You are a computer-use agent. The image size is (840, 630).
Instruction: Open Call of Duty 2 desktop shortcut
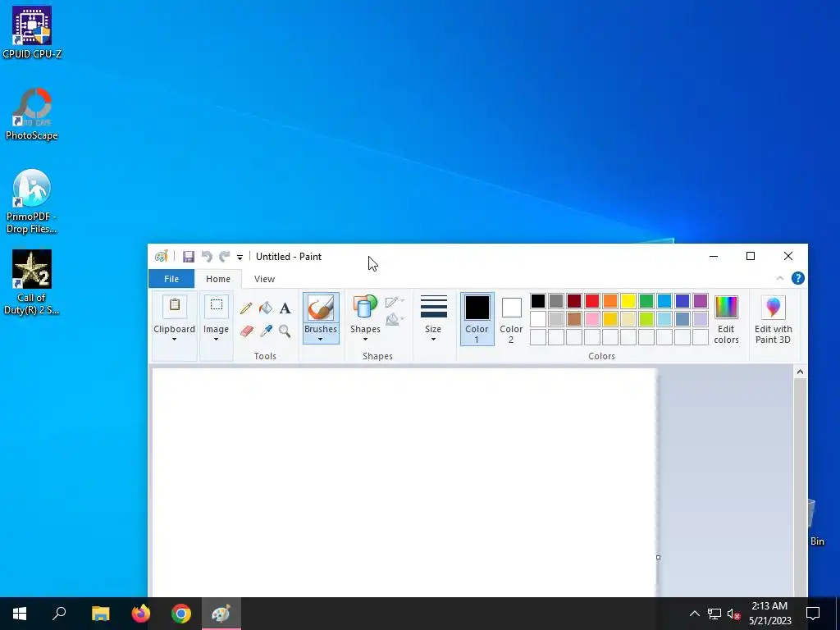tap(32, 283)
